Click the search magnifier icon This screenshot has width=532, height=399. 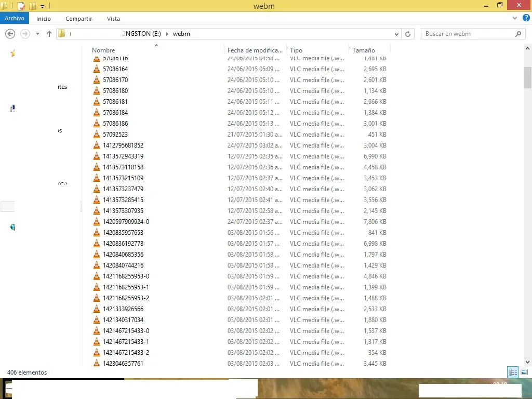pyautogui.click(x=518, y=34)
